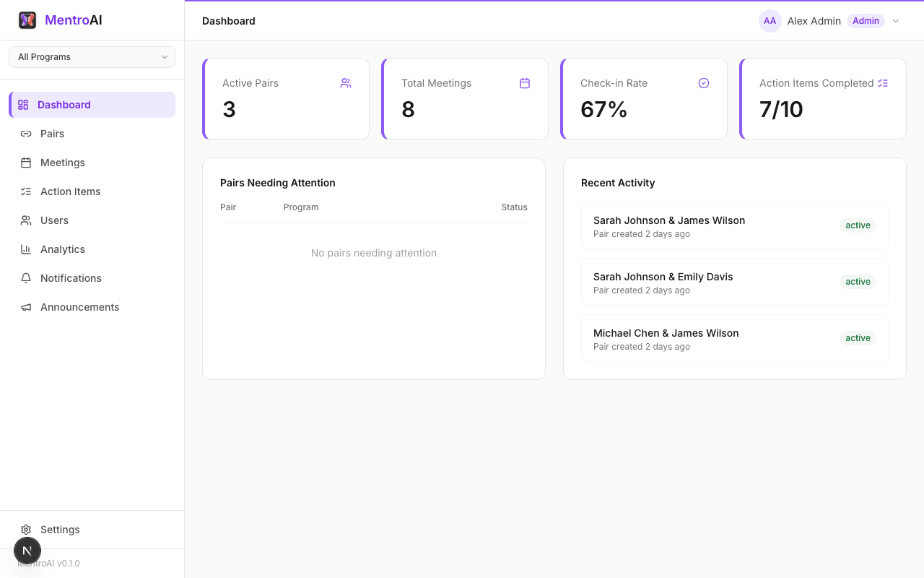Viewport: 924px width, 578px height.
Task: Switch to the Dashboard sidebar item
Action: point(64,105)
